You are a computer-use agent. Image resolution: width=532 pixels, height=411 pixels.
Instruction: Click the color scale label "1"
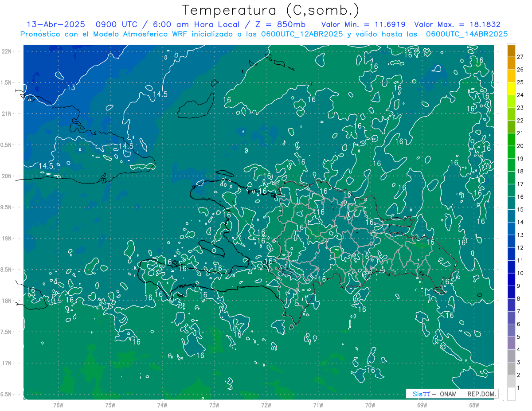519,388
